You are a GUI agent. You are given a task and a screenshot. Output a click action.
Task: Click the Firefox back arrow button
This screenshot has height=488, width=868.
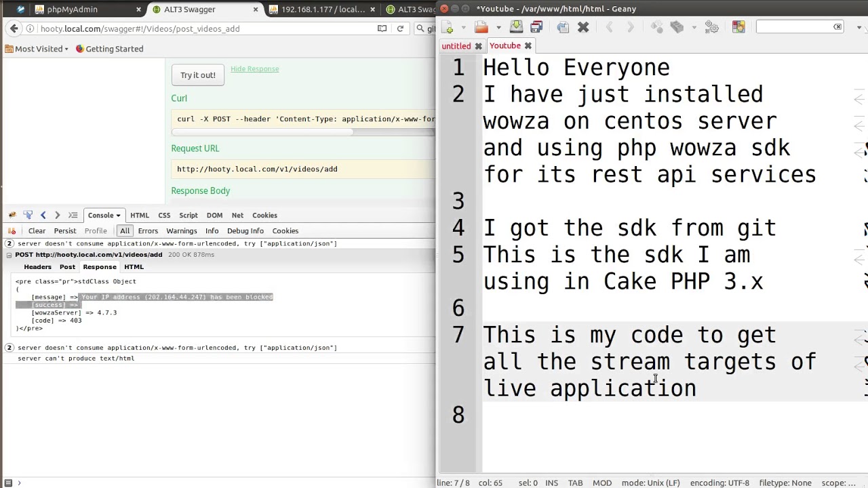[14, 28]
